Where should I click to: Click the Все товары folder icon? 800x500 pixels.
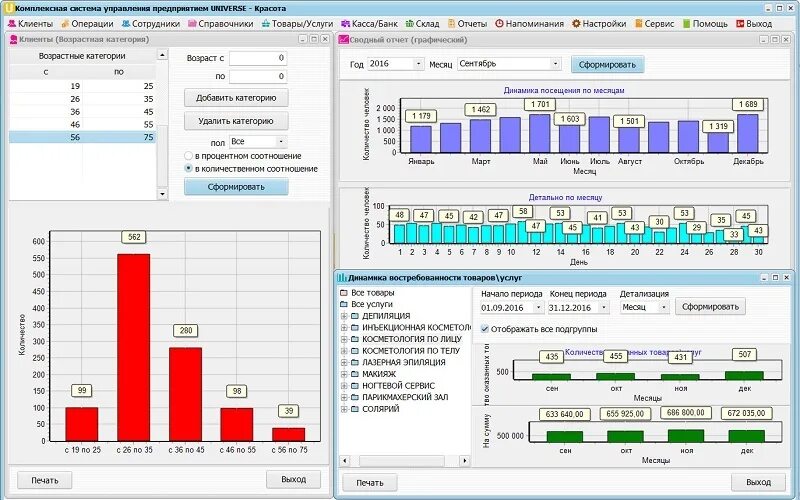(344, 293)
